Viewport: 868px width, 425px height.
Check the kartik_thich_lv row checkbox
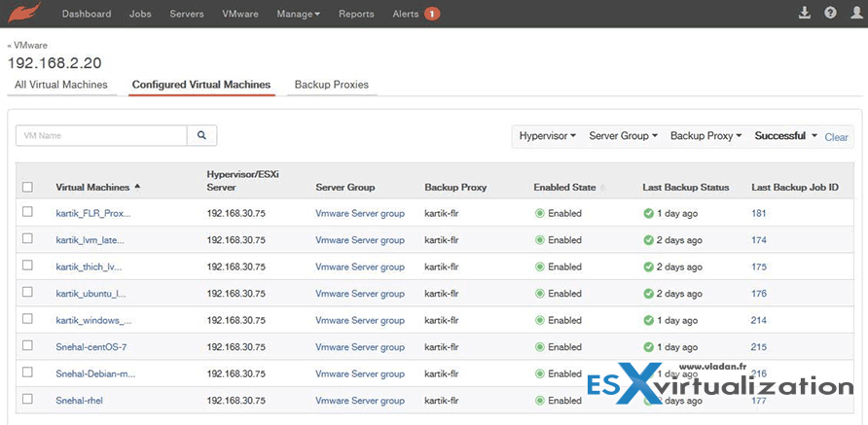pos(27,266)
